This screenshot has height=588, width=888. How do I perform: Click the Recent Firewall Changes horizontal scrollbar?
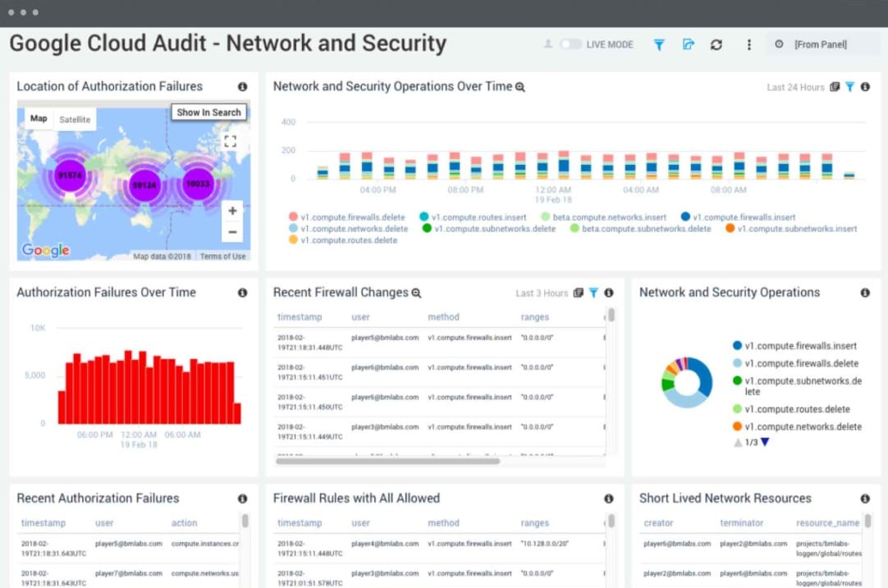(388, 461)
